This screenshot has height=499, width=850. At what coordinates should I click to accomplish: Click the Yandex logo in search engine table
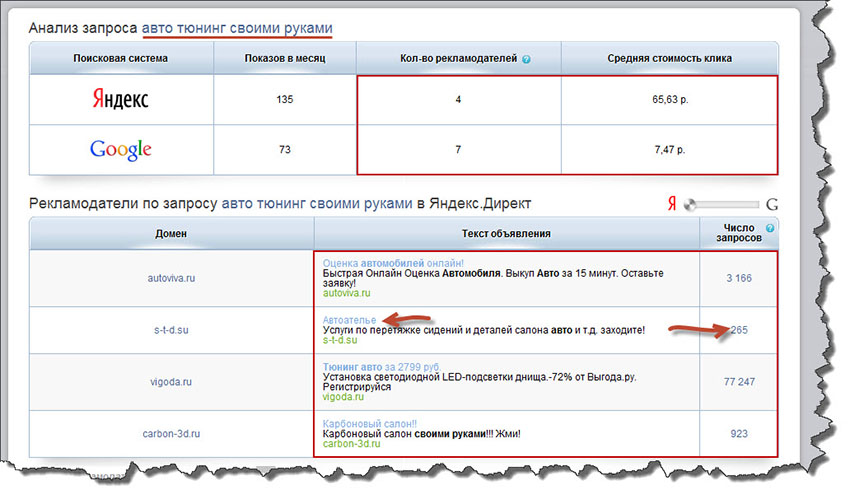coord(120,99)
